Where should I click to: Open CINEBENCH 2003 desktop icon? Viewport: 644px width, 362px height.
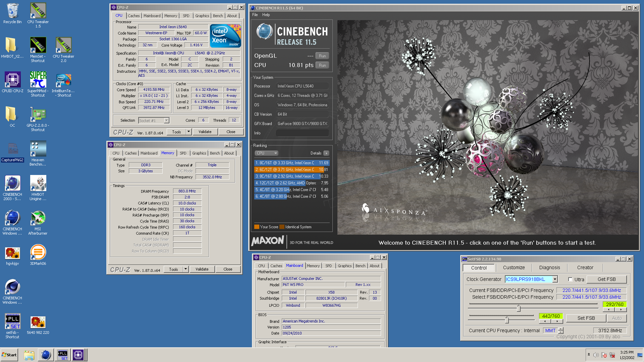(12, 188)
